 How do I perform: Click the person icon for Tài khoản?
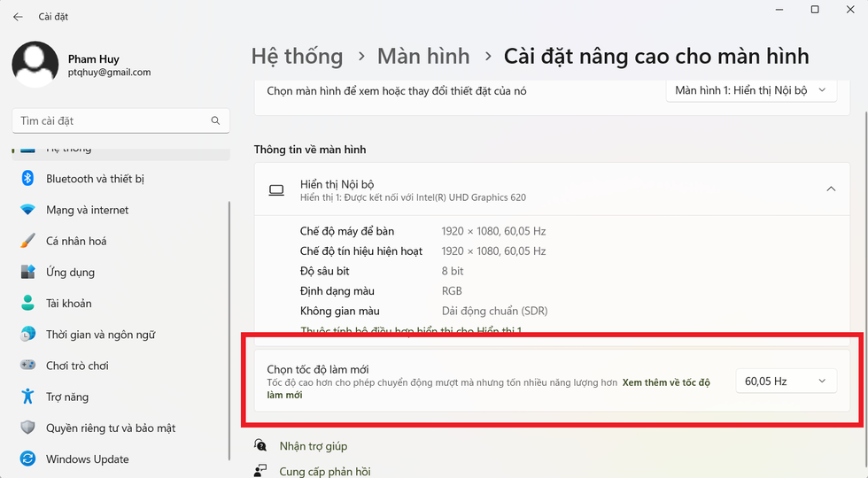pyautogui.click(x=27, y=303)
